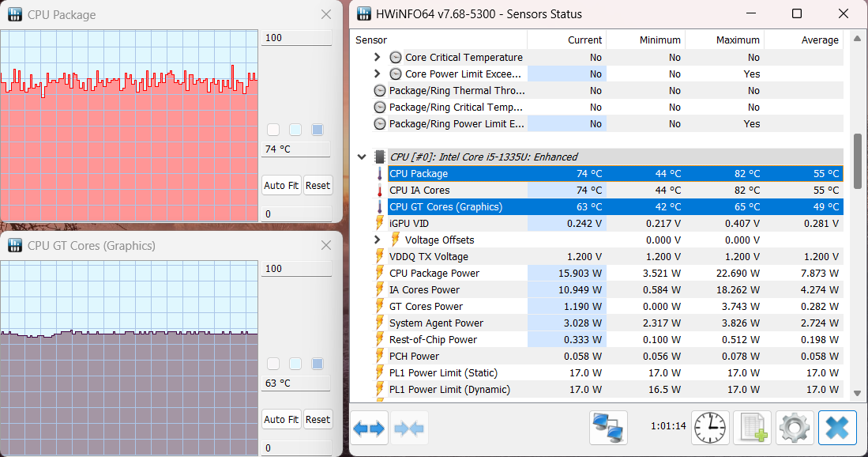Click the scrollbar up arrow in sensors list
This screenshot has height=457, width=868.
(x=858, y=38)
